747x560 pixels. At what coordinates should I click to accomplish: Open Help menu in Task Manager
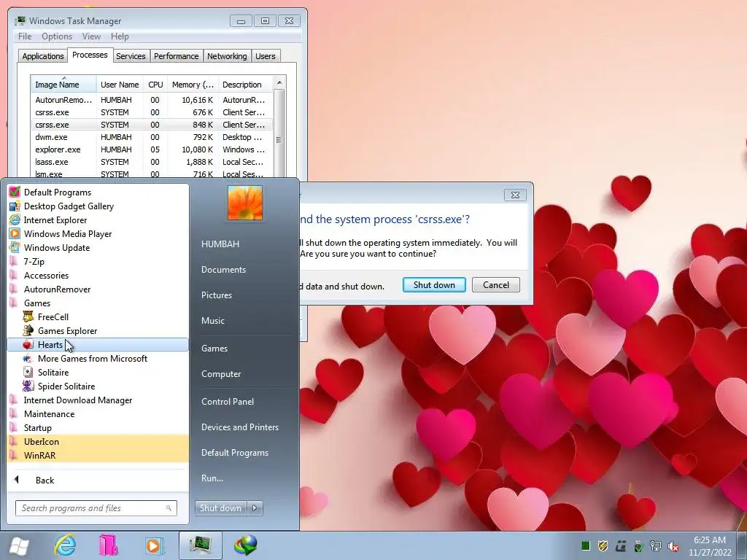[120, 36]
